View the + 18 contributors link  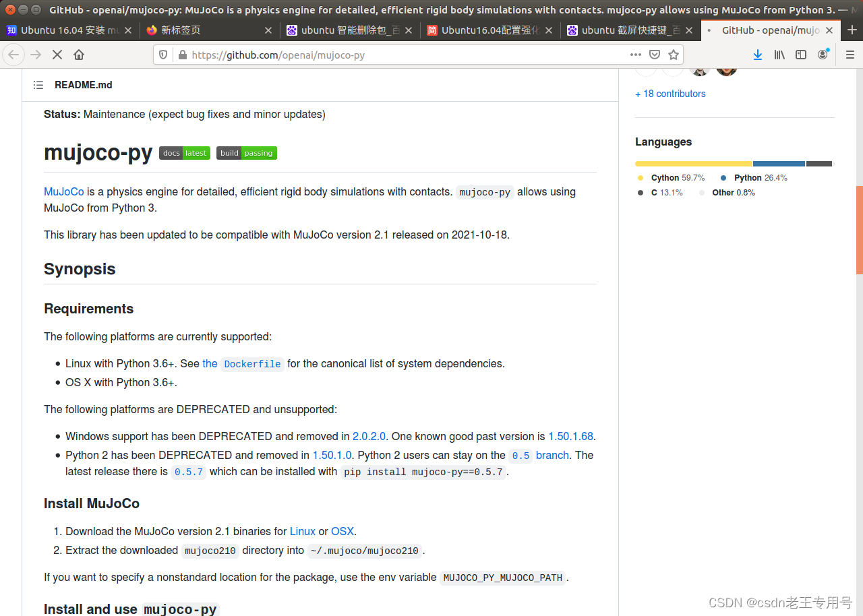click(x=670, y=94)
